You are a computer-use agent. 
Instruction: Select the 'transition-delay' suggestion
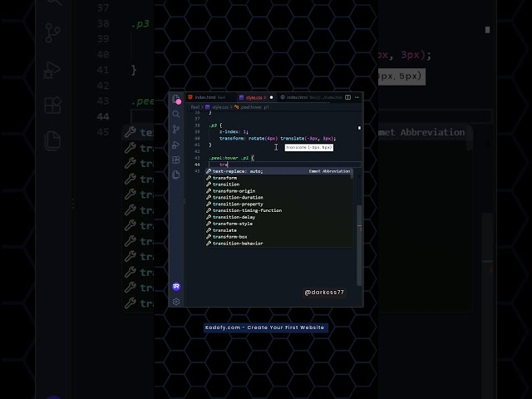tap(279, 217)
